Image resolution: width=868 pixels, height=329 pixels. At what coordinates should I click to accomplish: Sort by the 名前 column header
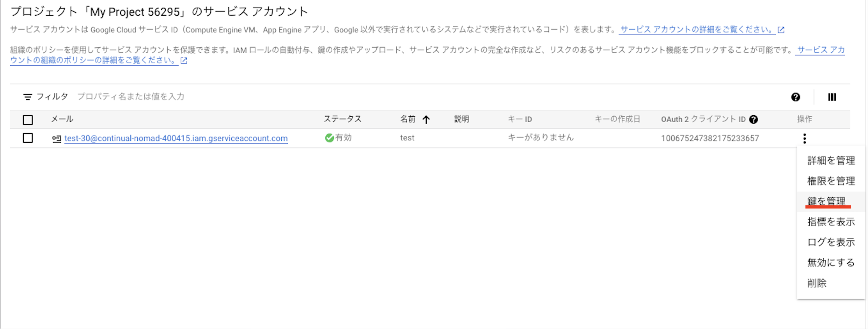tap(408, 119)
